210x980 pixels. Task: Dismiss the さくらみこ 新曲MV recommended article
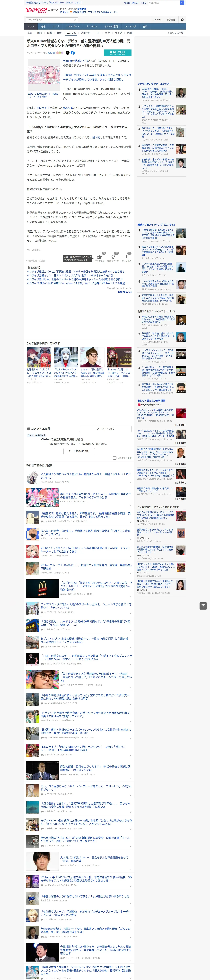coord(131,505)
